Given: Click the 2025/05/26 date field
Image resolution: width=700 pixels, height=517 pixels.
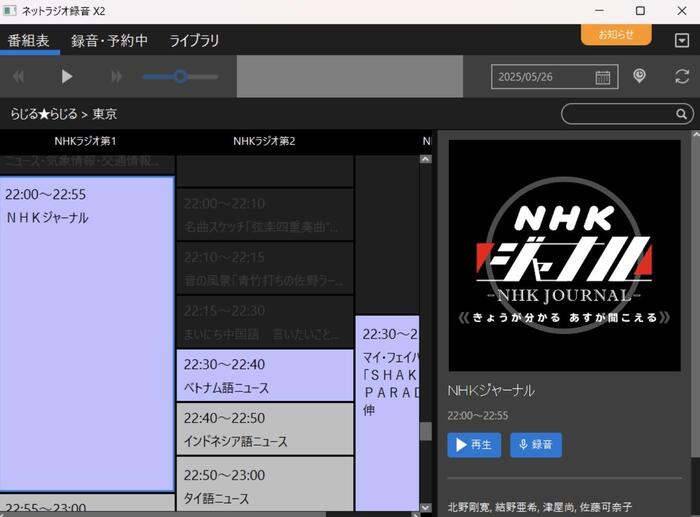Looking at the screenshot, I should [x=554, y=77].
